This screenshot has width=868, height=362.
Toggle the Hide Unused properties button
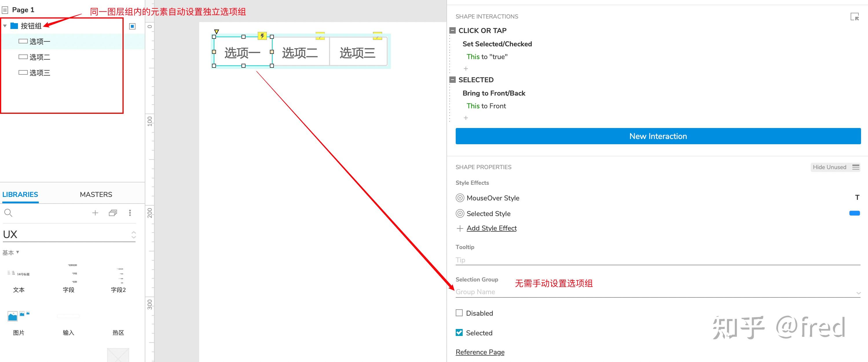[x=835, y=167]
